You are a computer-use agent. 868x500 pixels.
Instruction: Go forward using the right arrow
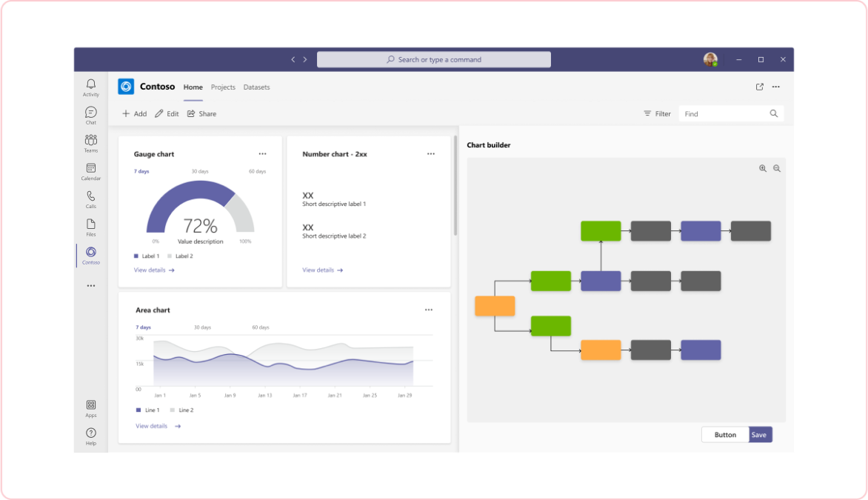305,59
